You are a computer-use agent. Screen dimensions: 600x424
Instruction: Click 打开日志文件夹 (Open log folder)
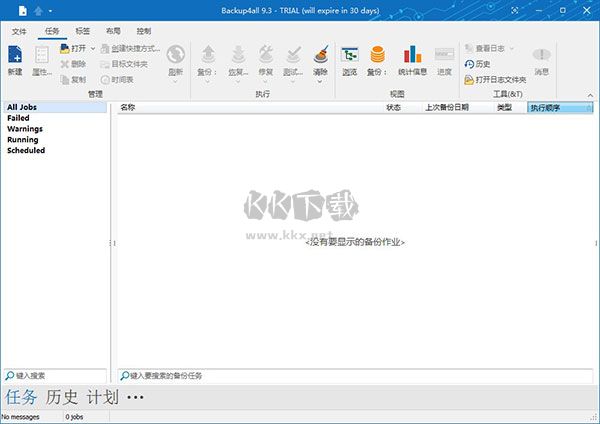pos(496,80)
